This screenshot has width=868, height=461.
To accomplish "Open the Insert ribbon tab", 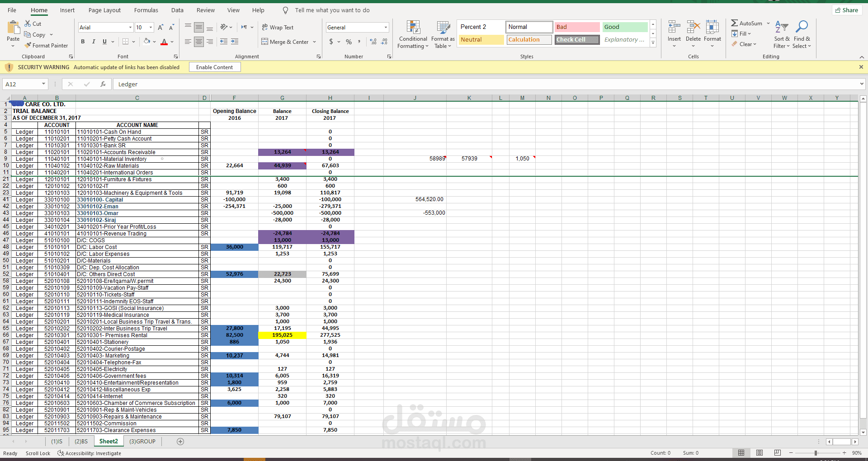I will pos(67,10).
